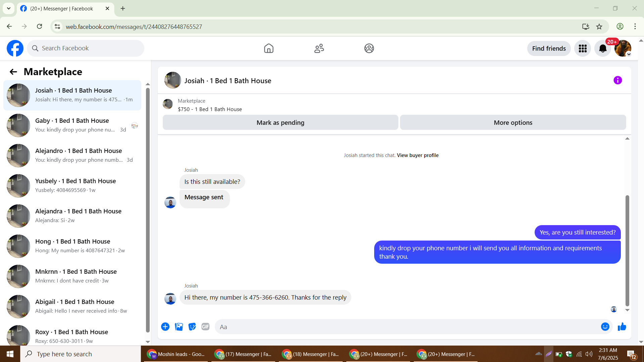
Task: Go to the Home feed icon
Action: pyautogui.click(x=268, y=48)
